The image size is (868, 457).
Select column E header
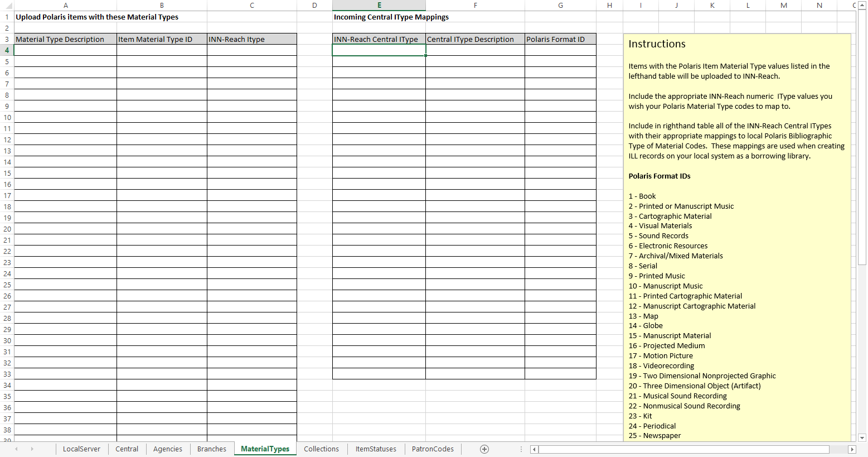pos(379,6)
